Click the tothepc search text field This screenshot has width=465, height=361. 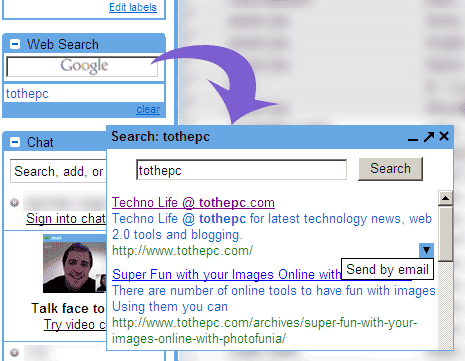click(241, 170)
